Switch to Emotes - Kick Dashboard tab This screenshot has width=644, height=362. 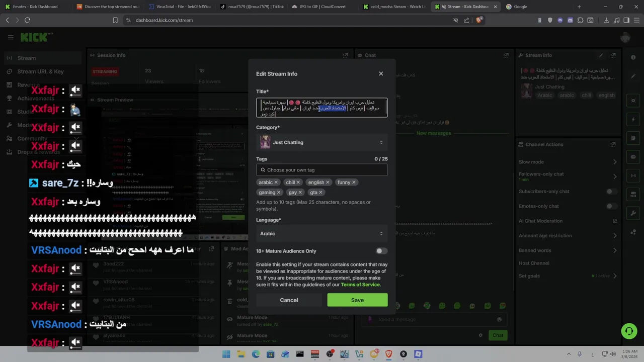(35, 7)
